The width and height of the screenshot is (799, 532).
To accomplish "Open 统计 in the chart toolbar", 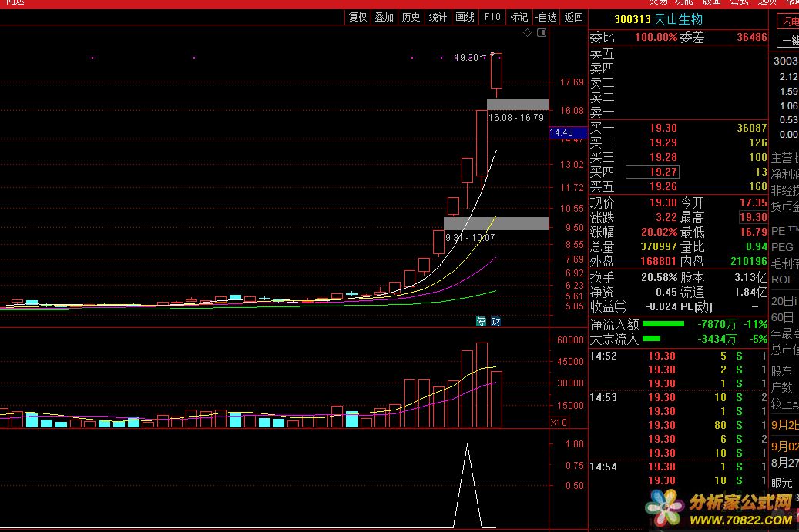I will pos(438,17).
